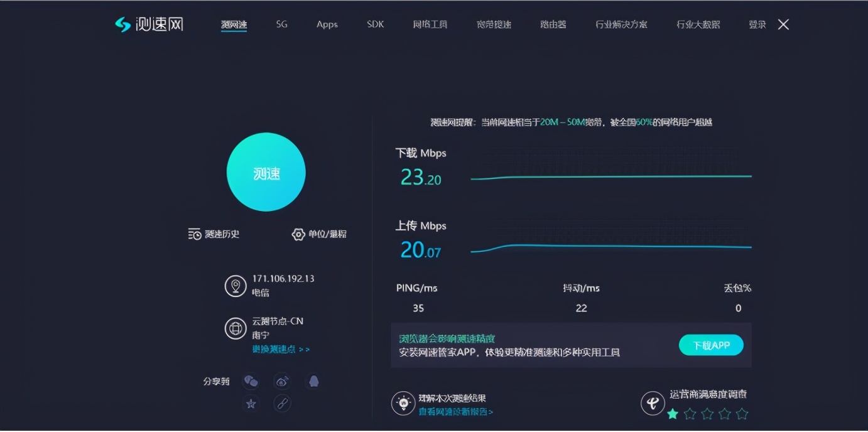The image size is (868, 432).
Task: Open 查看网络诊断报告 link
Action: (x=456, y=412)
